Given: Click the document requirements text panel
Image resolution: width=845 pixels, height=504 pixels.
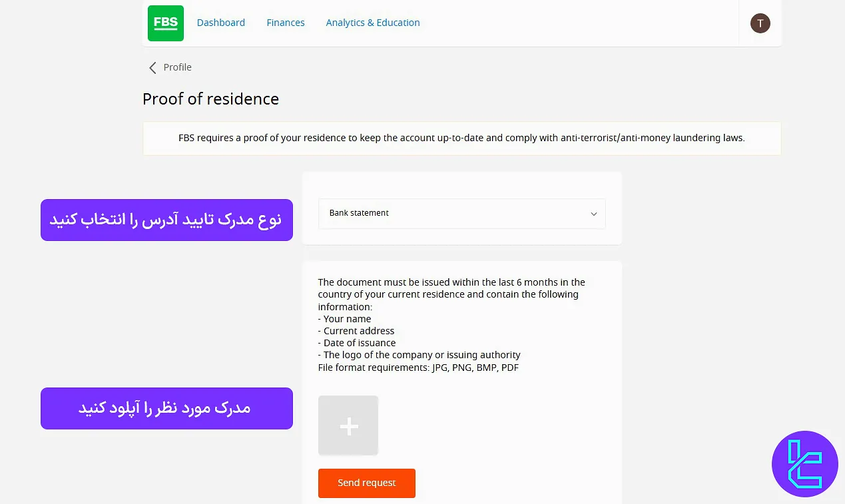Looking at the screenshot, I should tap(451, 324).
